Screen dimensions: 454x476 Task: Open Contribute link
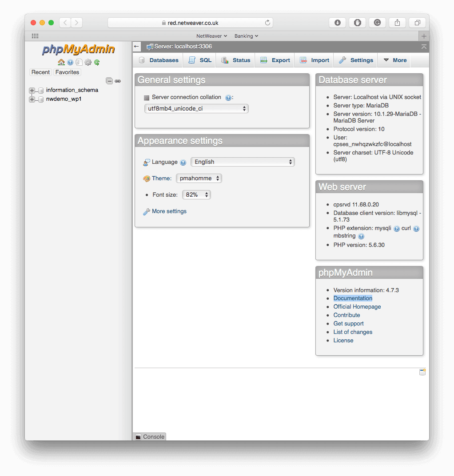point(347,315)
